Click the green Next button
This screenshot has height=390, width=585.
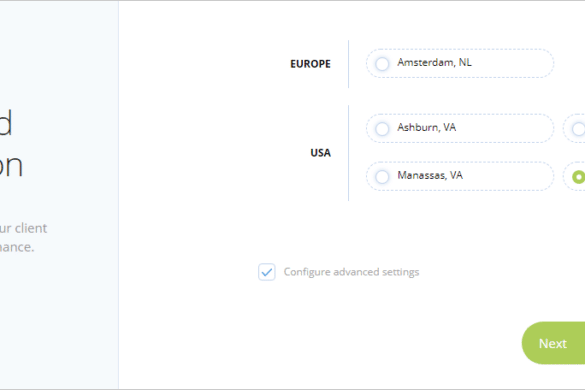(553, 343)
